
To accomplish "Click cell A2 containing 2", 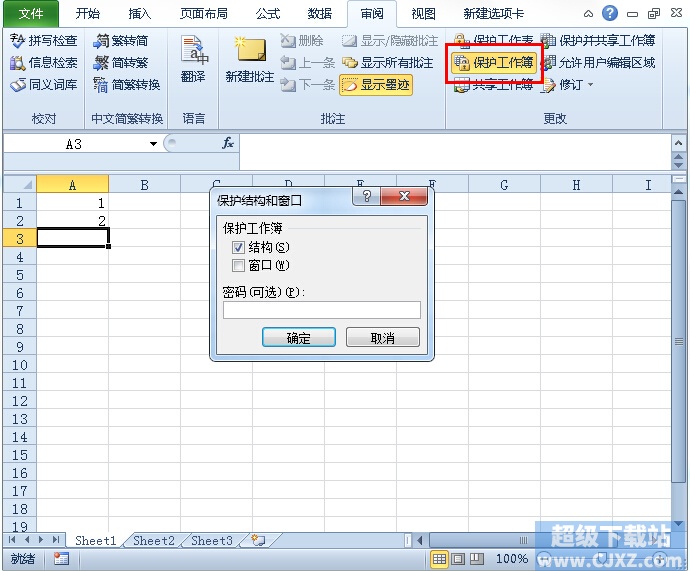I will [73, 220].
